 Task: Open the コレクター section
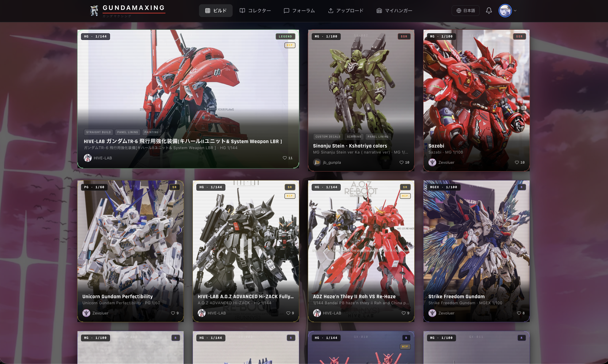255,11
